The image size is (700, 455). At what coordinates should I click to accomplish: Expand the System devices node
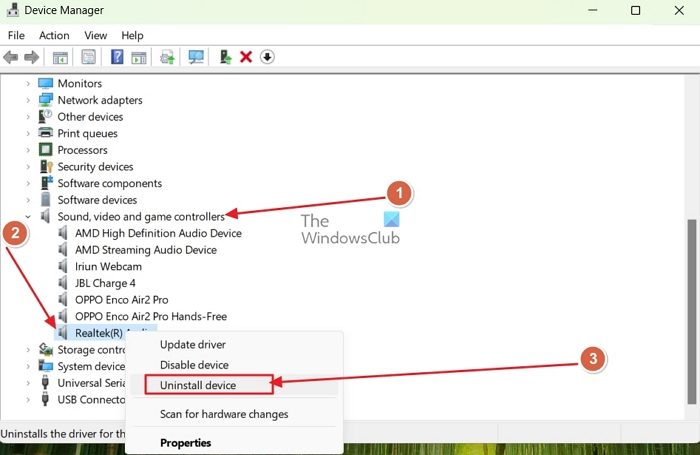coord(28,366)
